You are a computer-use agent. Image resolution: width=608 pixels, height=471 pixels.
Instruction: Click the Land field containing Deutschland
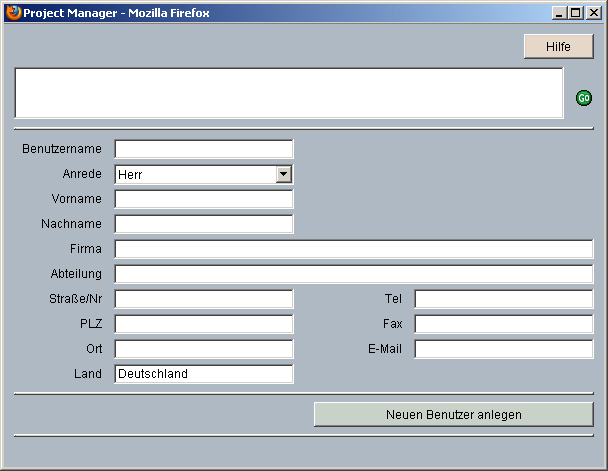204,374
